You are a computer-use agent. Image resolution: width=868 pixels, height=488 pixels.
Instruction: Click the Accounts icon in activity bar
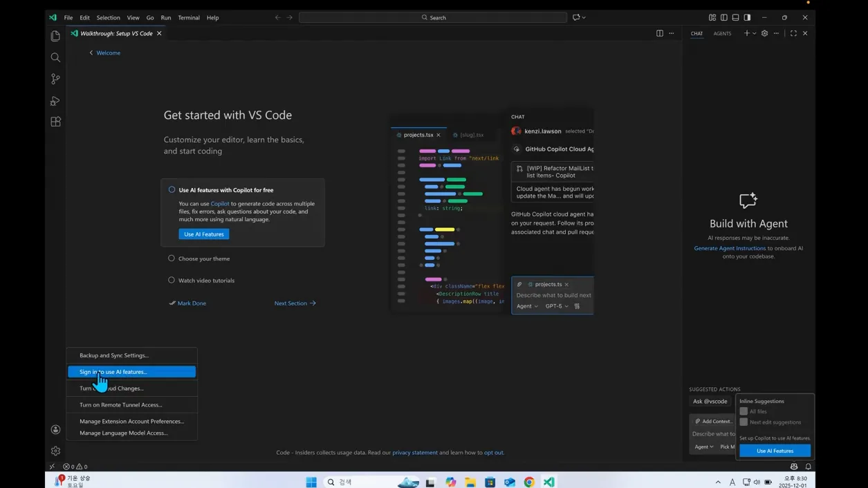55,429
